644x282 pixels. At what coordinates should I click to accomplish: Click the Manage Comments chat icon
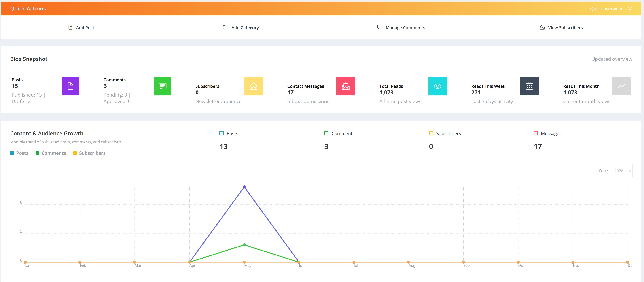(x=379, y=27)
